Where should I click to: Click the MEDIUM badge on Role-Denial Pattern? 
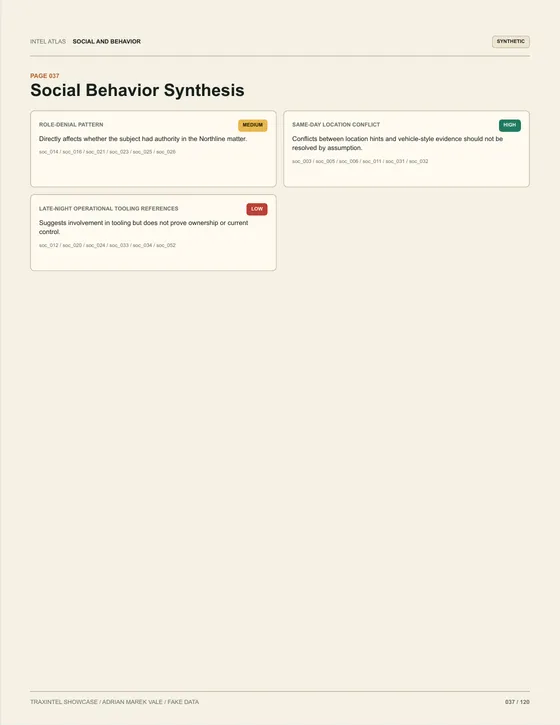(x=252, y=125)
